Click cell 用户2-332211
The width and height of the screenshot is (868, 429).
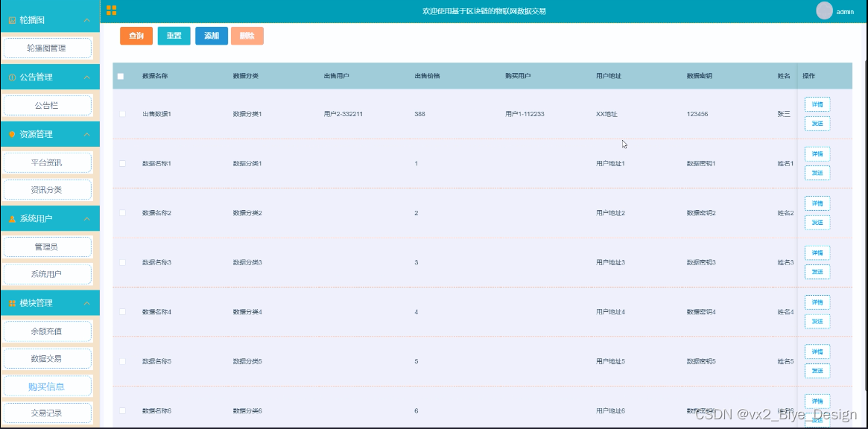[x=343, y=114]
